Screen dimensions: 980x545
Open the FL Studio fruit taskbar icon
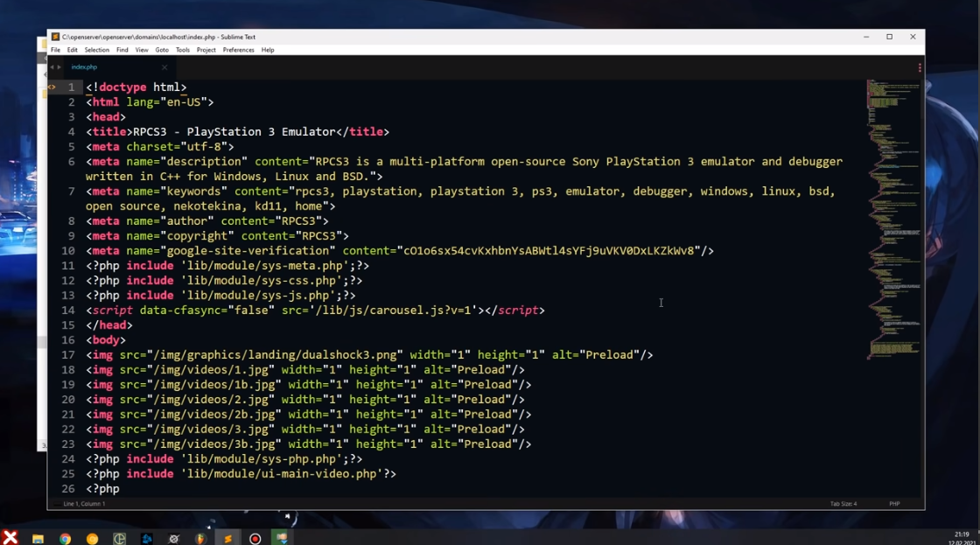click(200, 539)
